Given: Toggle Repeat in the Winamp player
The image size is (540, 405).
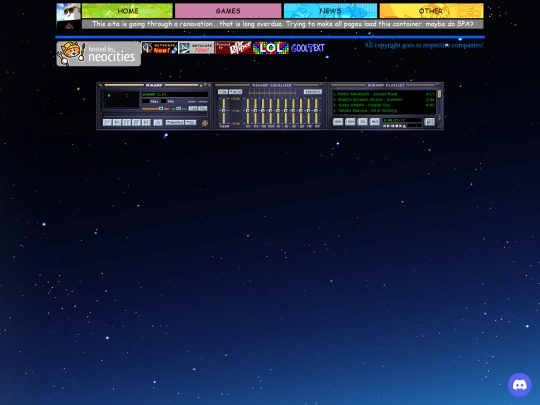Looking at the screenshot, I should point(191,122).
